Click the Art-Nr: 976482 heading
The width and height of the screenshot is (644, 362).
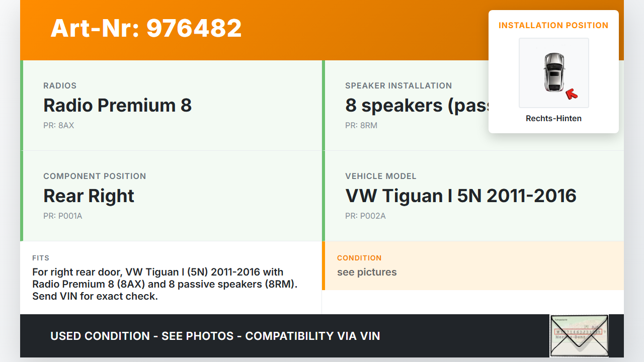coord(146,28)
